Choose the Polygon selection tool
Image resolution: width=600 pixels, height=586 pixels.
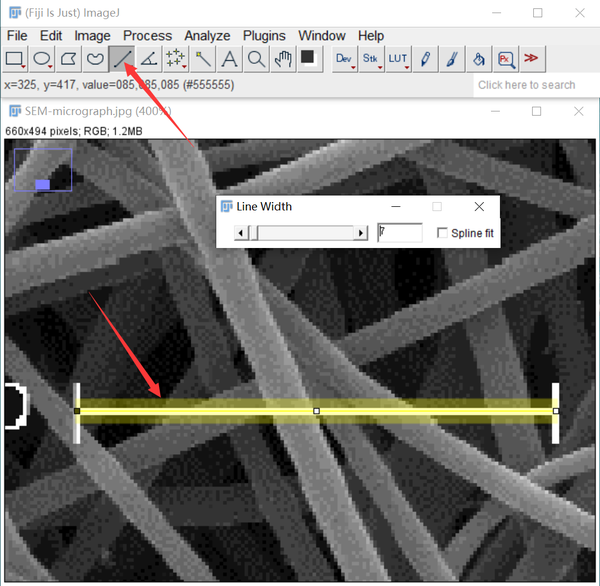tap(68, 59)
